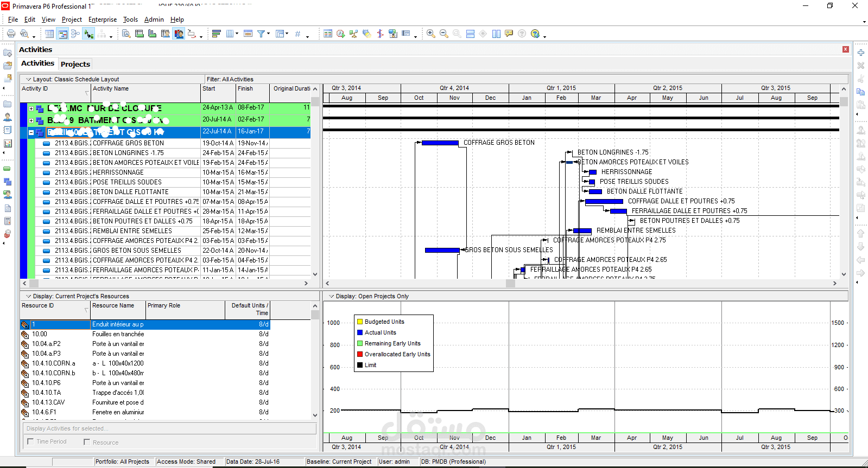Click the Actual Units blue legend swatch
The image size is (868, 468).
[x=359, y=332]
